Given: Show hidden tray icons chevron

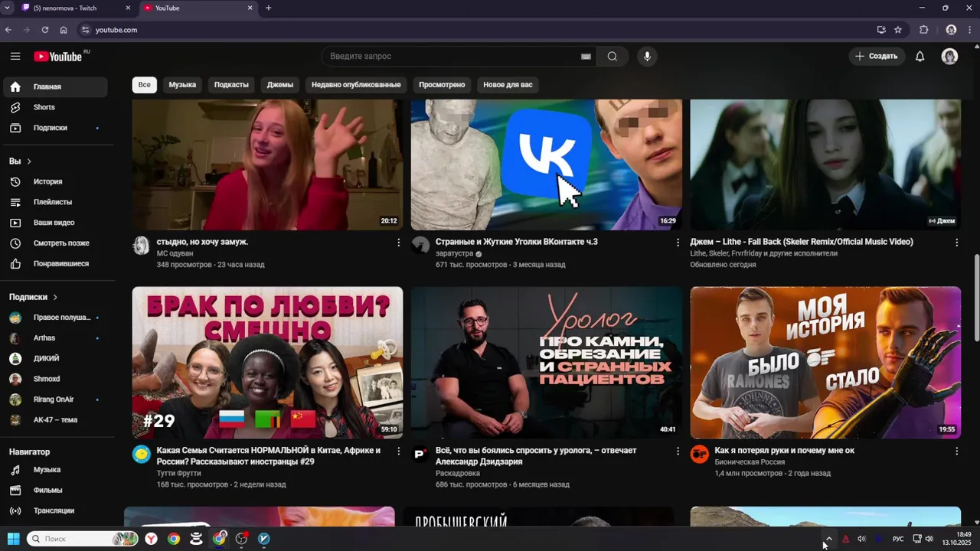Looking at the screenshot, I should coord(828,539).
